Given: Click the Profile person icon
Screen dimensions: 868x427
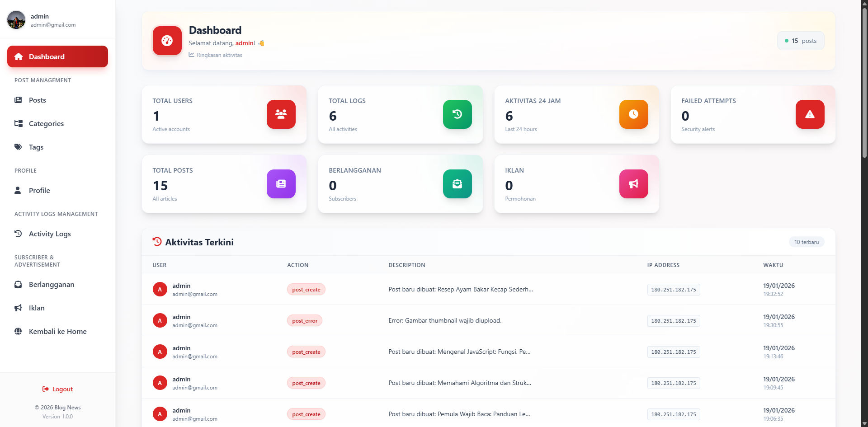Looking at the screenshot, I should click(x=18, y=190).
